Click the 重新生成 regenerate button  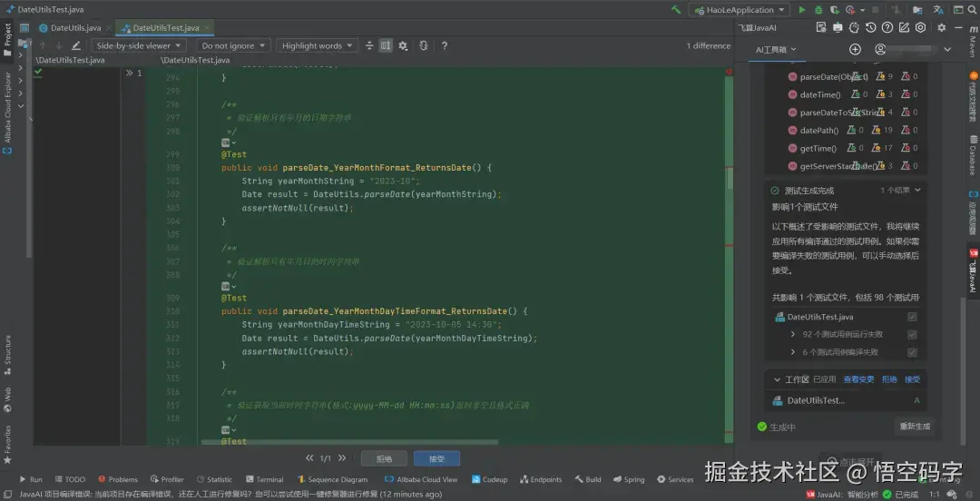point(914,427)
